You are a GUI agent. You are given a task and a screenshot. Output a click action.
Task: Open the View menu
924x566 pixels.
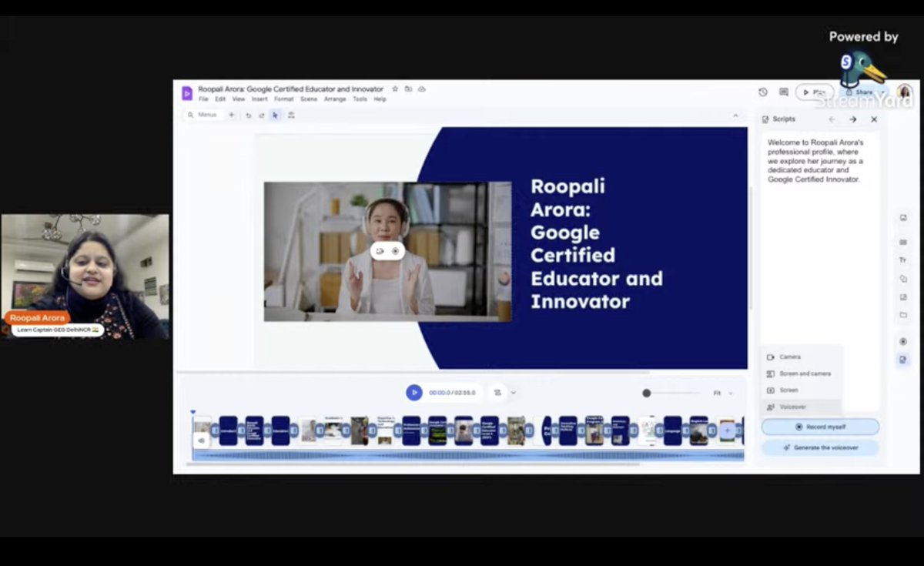(x=239, y=99)
